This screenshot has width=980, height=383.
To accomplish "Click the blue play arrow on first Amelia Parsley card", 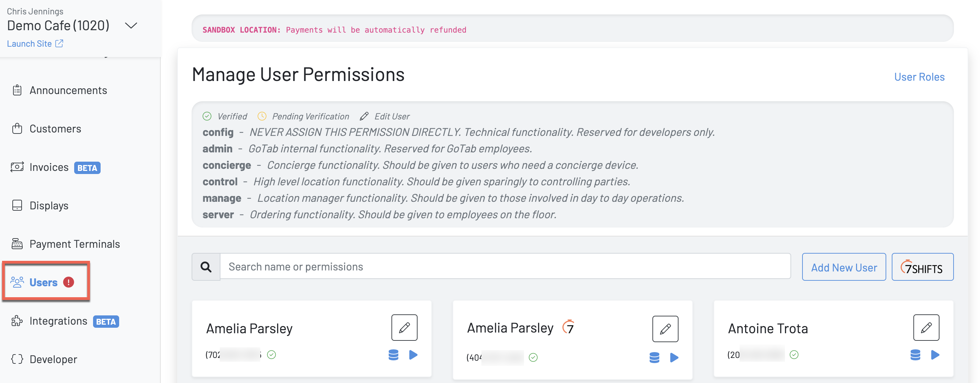I will click(x=413, y=355).
